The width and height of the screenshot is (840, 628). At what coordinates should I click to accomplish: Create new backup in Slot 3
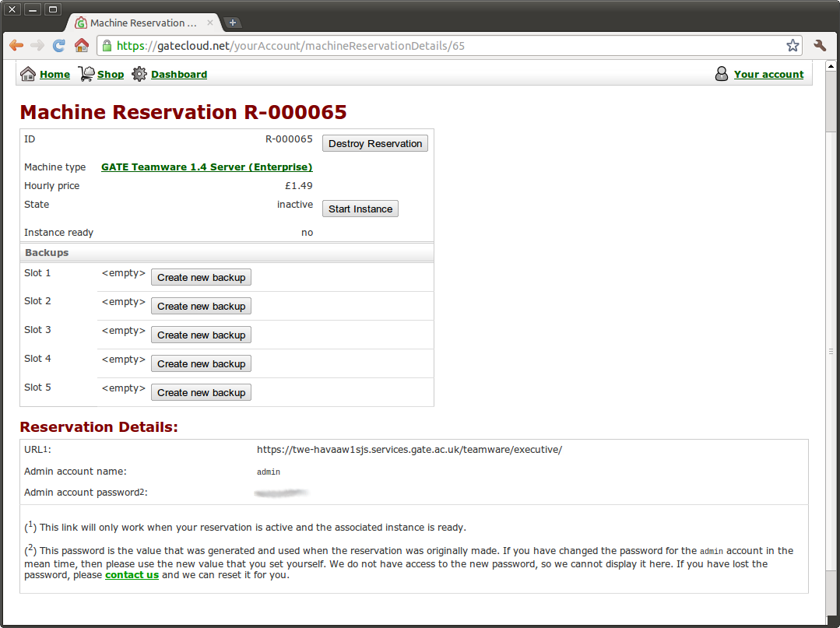202,335
